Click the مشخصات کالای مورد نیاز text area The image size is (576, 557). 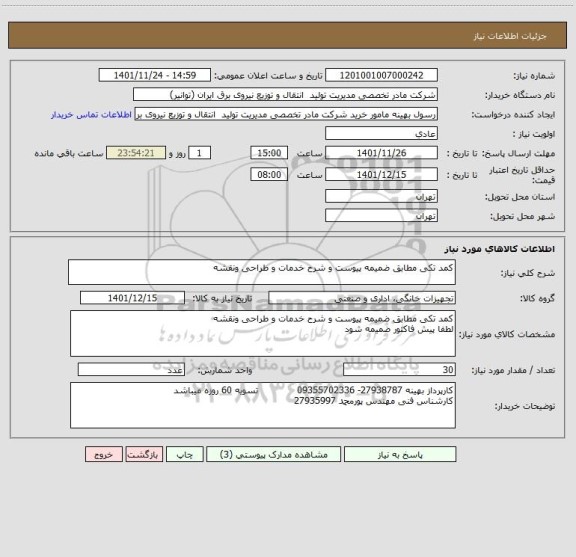point(263,334)
